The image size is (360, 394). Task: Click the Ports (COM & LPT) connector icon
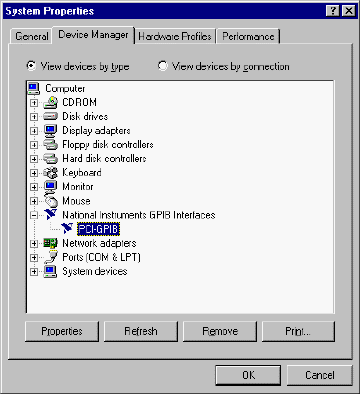point(51,257)
